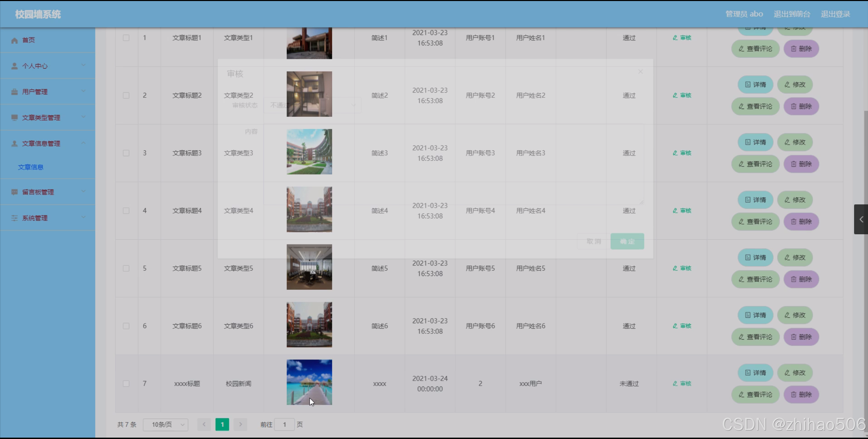
Task: Click the dark collapse arrow on right edge
Action: 861,219
